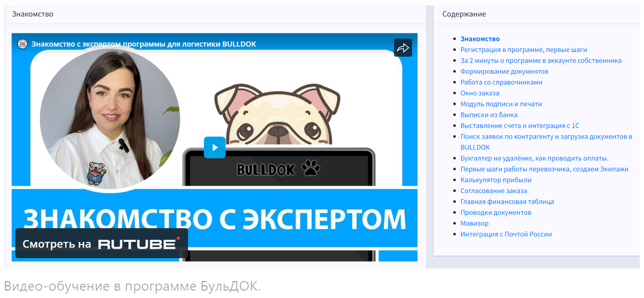The height and width of the screenshot is (298, 644).
Task: Play the BULLDOK intro video
Action: [215, 147]
